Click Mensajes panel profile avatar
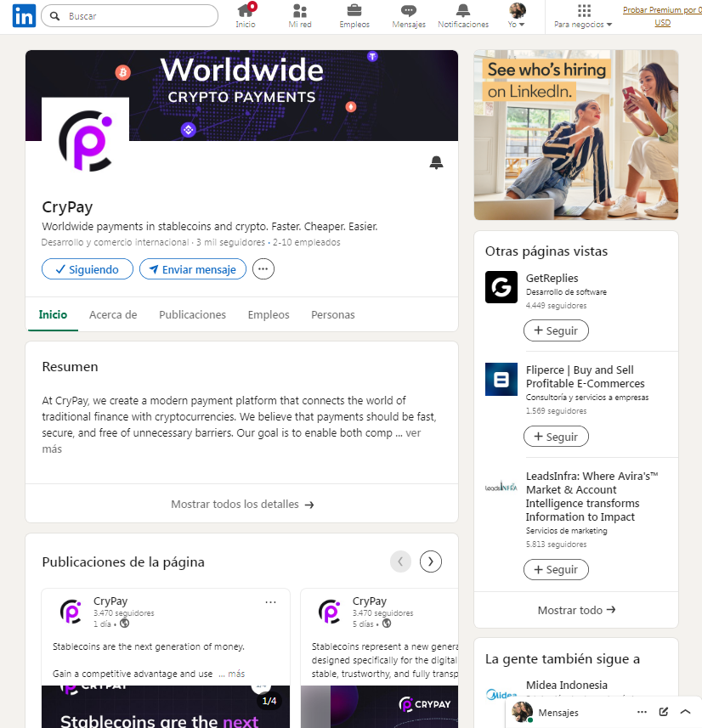 522,712
